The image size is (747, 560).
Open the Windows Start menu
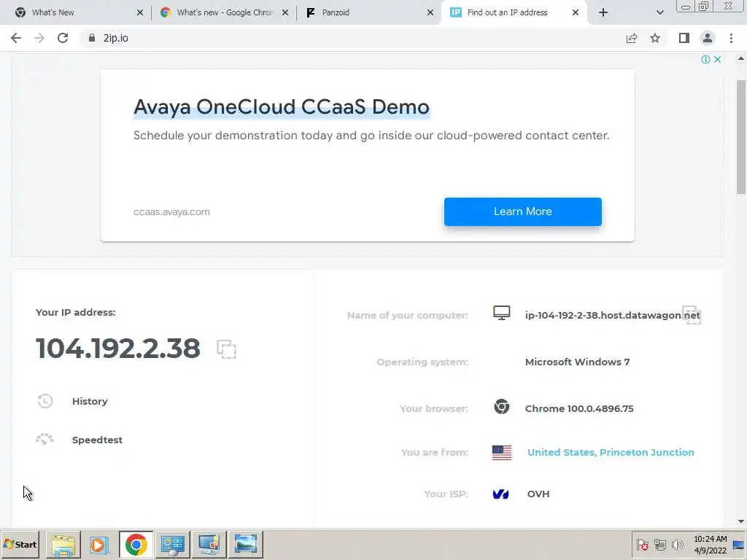pyautogui.click(x=20, y=544)
